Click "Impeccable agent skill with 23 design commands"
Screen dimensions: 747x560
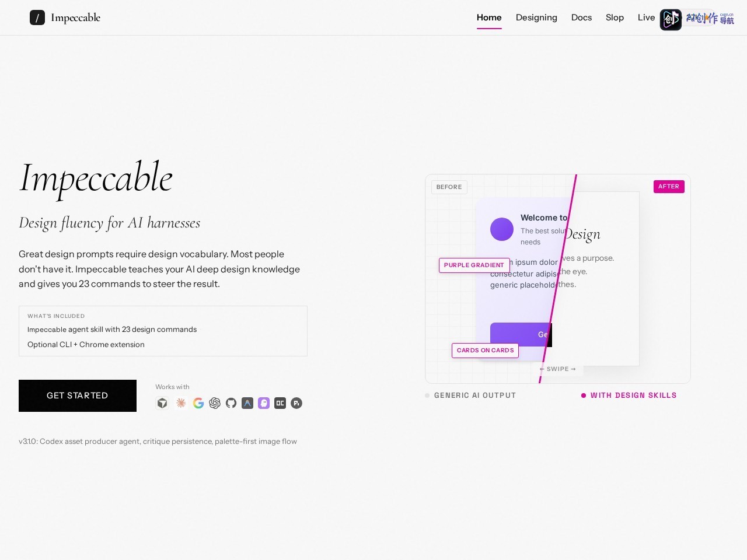coord(112,330)
